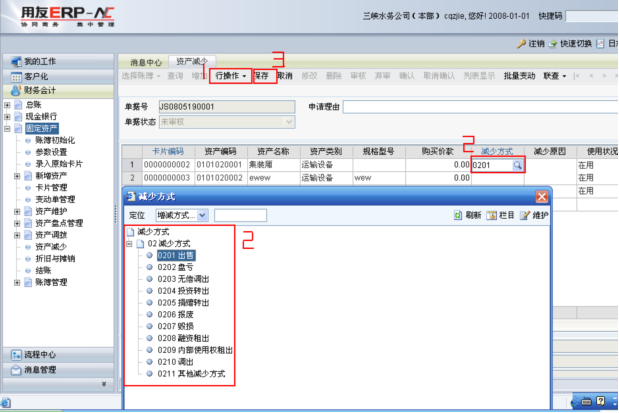Select 0210 调出 reduction method
The image size is (619, 413).
click(x=175, y=362)
